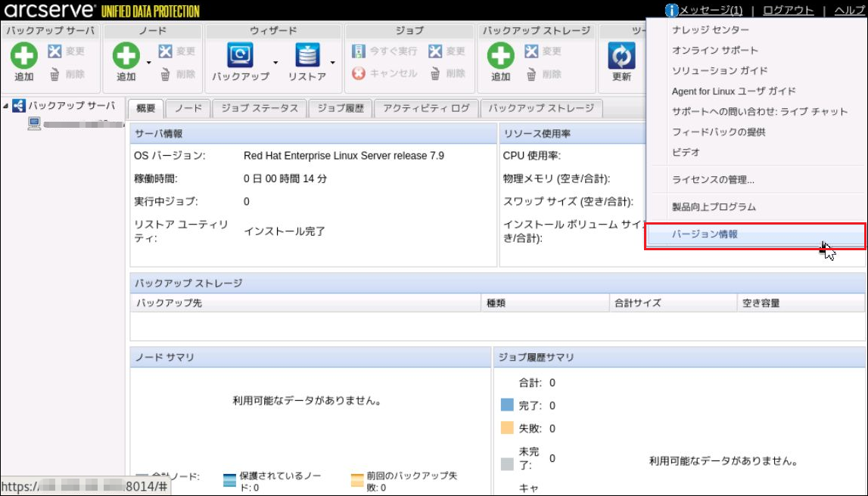
Task: Switch to the バックアップ ストレージ tab
Action: coord(541,108)
